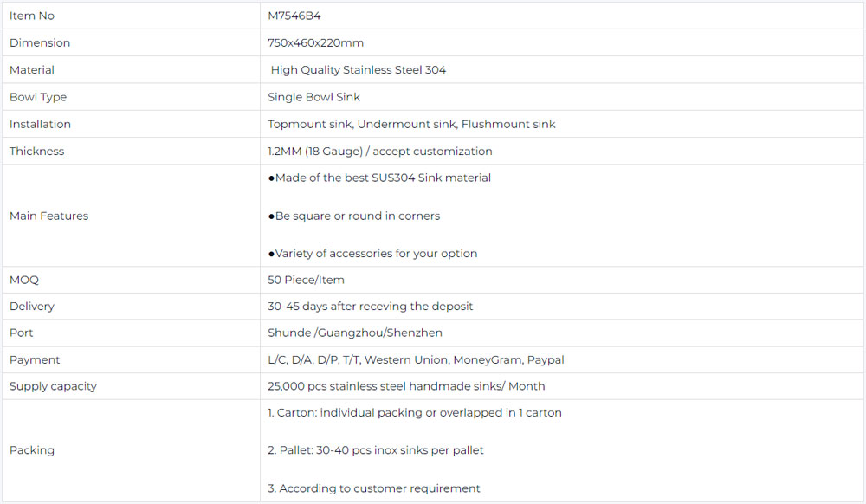Click the Carton individual packing line
Screen dimensions: 866x504
tap(415, 412)
